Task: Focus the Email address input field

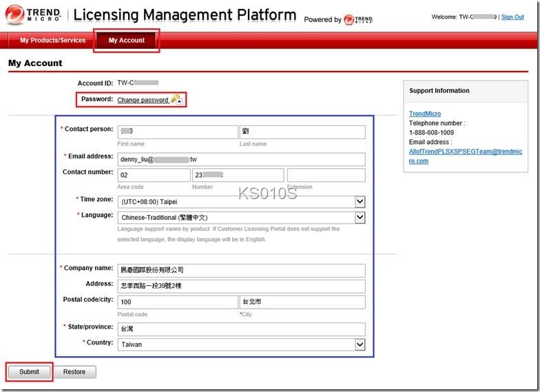Action: coord(241,160)
